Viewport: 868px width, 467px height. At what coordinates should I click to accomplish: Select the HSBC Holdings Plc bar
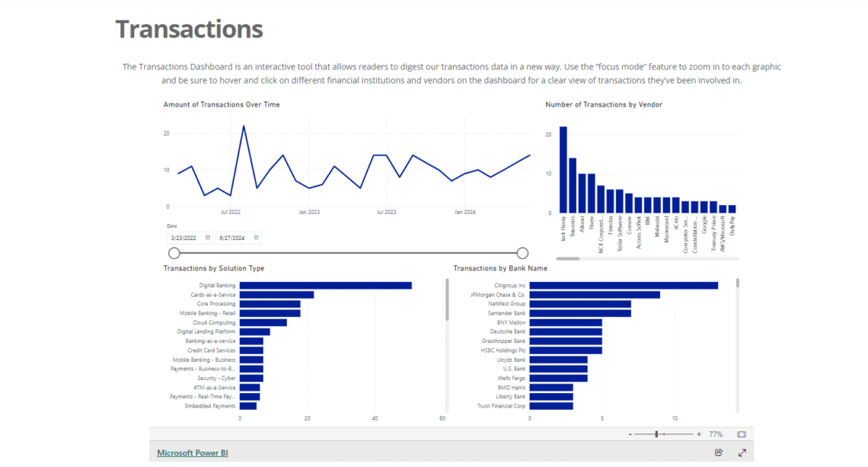(x=566, y=350)
